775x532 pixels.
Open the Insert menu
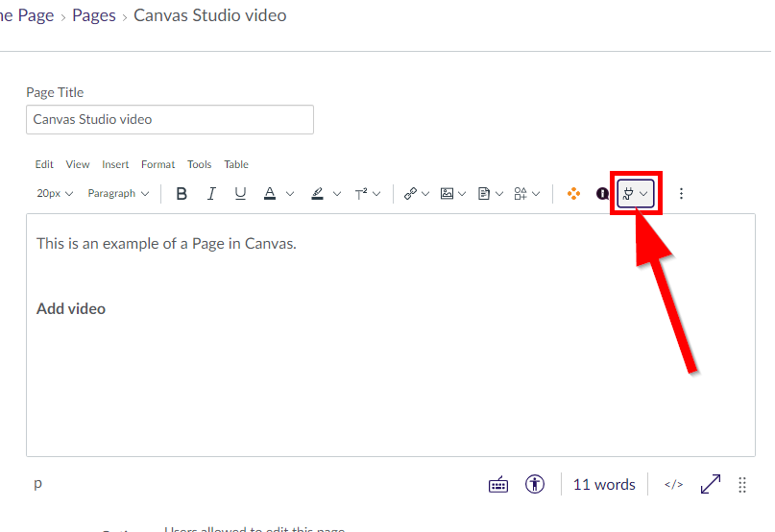point(115,164)
